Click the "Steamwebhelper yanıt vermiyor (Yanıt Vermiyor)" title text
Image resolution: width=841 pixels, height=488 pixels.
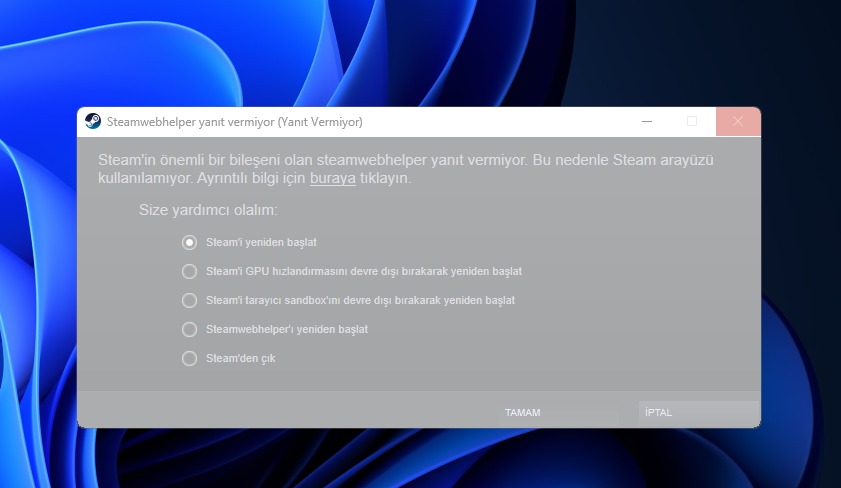pyautogui.click(x=234, y=122)
